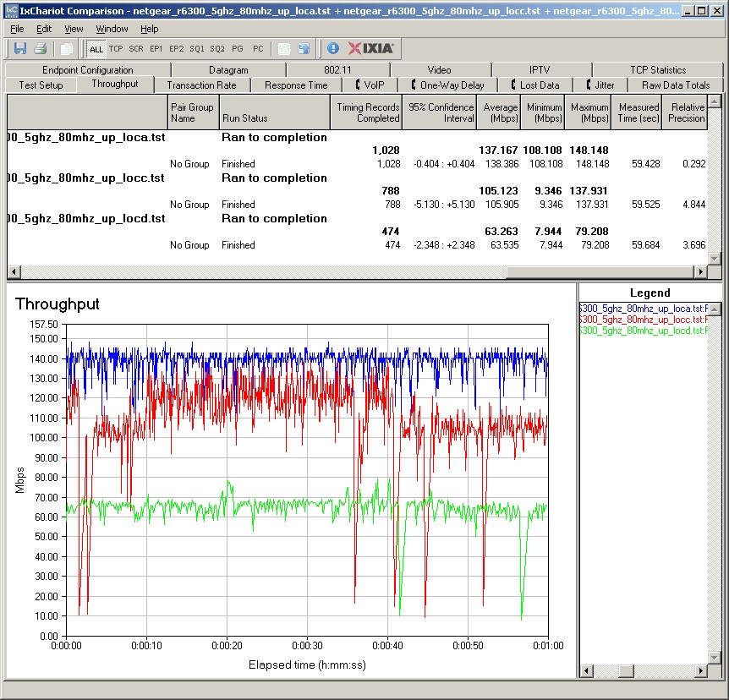Click the Relative Precision column header
The height and width of the screenshot is (700, 729).
pyautogui.click(x=685, y=112)
